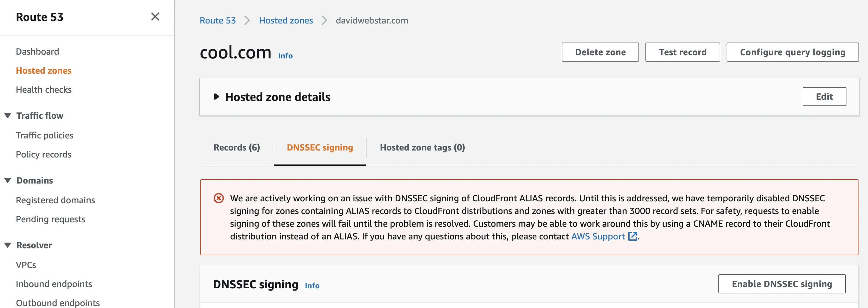The image size is (868, 308).
Task: Click Enable DNSSEC signing button
Action: pyautogui.click(x=781, y=284)
